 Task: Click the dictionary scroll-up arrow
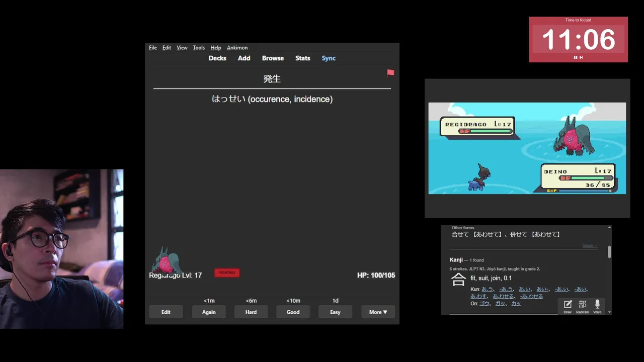(x=609, y=228)
